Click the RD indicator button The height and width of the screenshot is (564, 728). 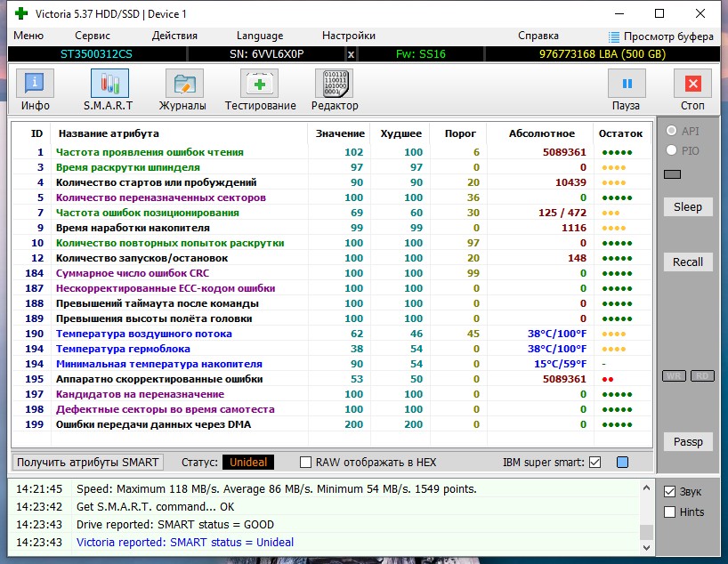coord(702,376)
